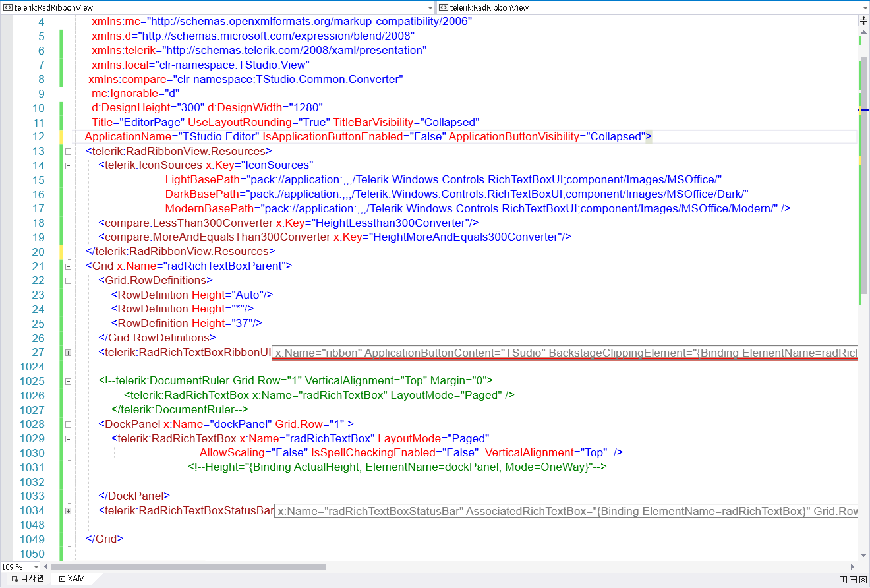The width and height of the screenshot is (870, 588).
Task: Click xmlns:mc namespace on line 4
Action: coord(282,21)
